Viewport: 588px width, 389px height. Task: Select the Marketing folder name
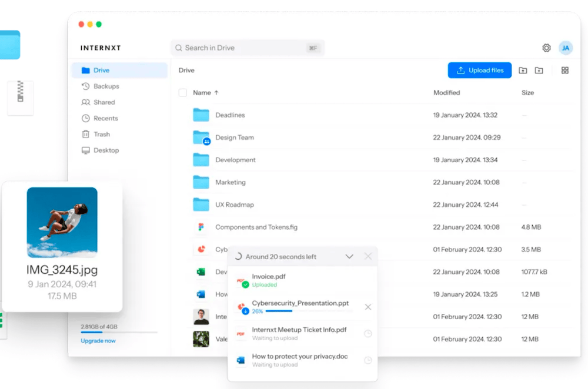(x=230, y=183)
